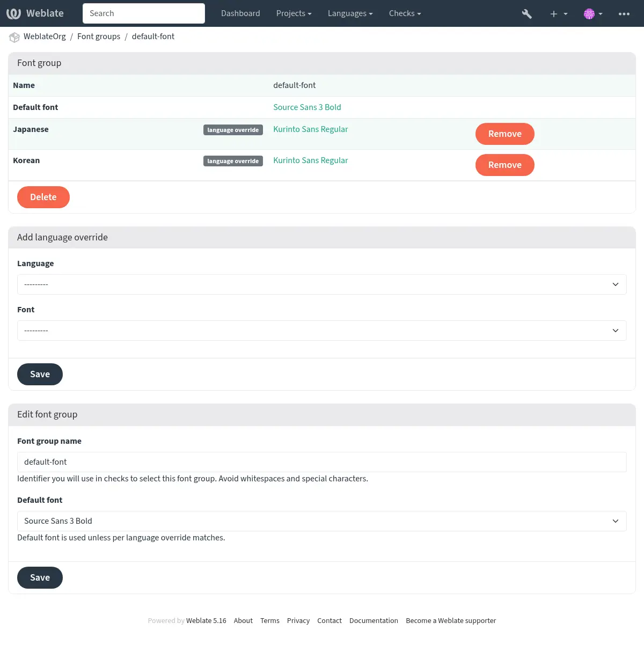644x652 pixels.
Task: Click the WeblateOrg breadcrumb project icon
Action: pyautogui.click(x=14, y=37)
